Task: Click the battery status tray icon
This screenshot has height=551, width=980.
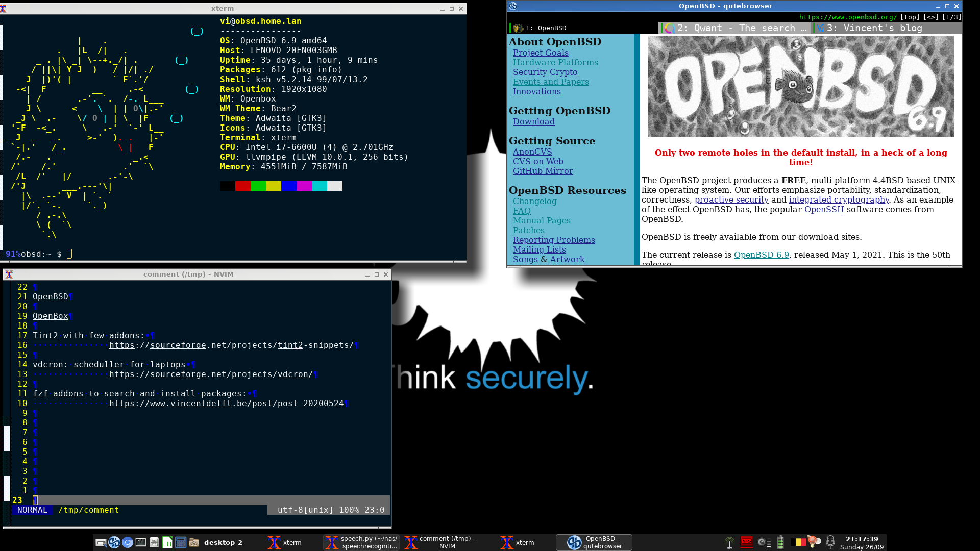Action: tap(780, 542)
